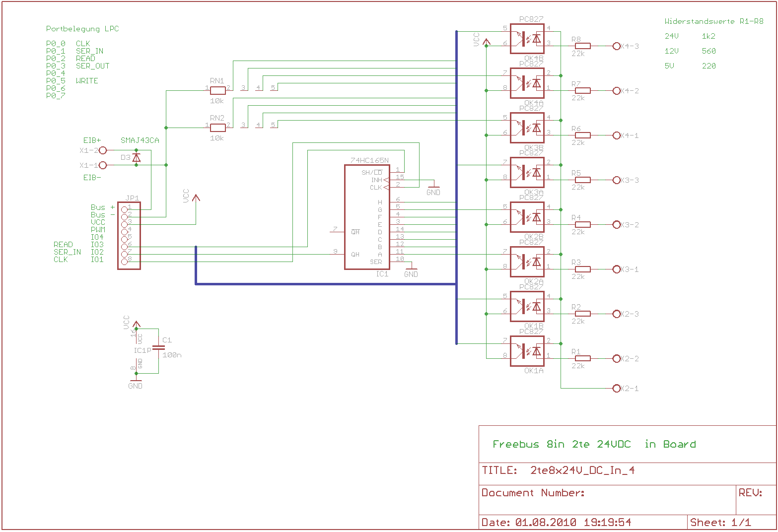The height and width of the screenshot is (532, 778).
Task: Select the GND symbol below capacitor C1
Action: [135, 382]
